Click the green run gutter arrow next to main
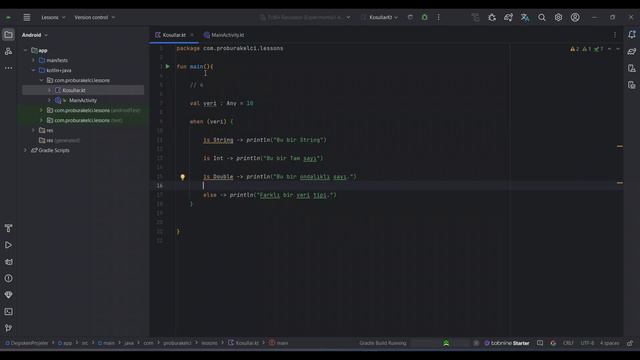The image size is (640, 360). pyautogui.click(x=167, y=66)
